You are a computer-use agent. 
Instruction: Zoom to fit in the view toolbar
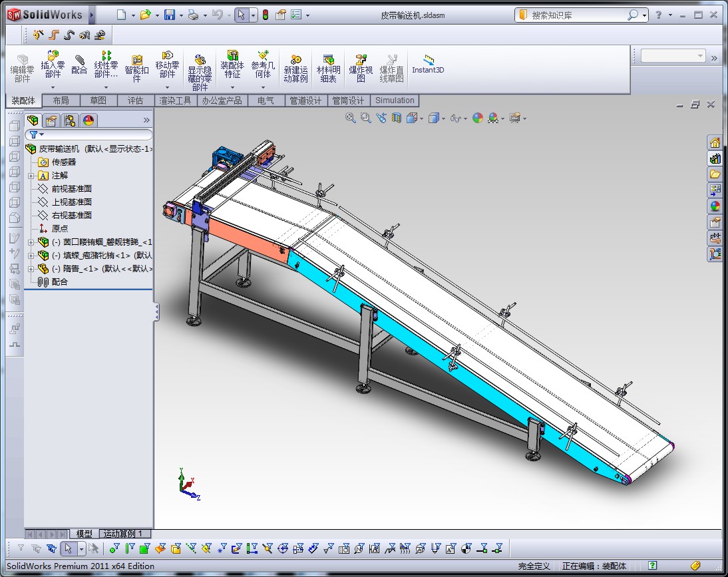[351, 118]
